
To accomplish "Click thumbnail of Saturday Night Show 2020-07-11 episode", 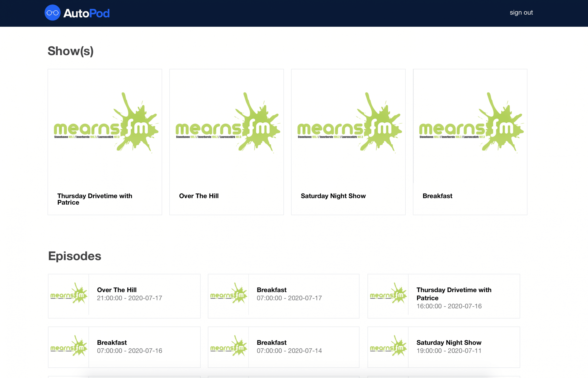I will pyautogui.click(x=388, y=347).
